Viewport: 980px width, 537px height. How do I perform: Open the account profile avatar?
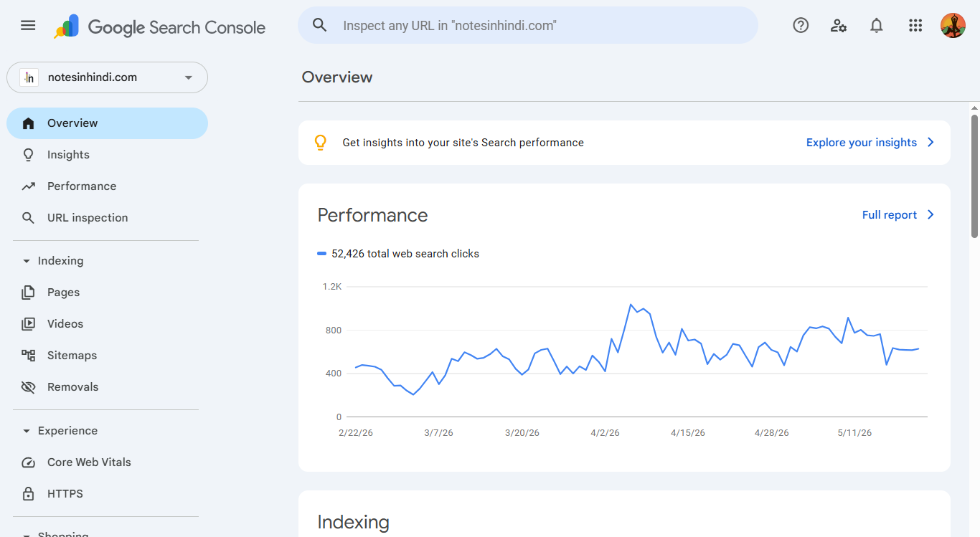point(953,25)
